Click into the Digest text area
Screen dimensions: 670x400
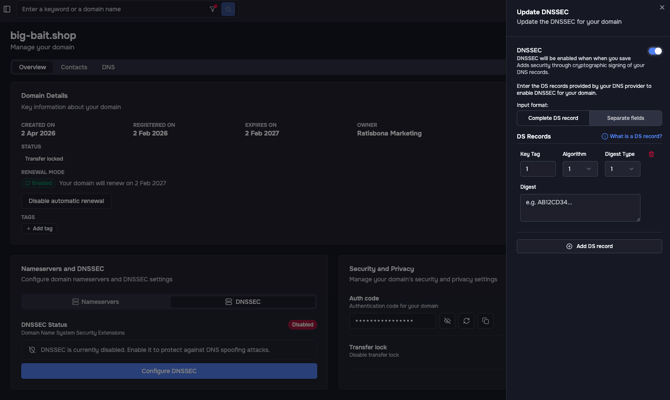(x=580, y=208)
